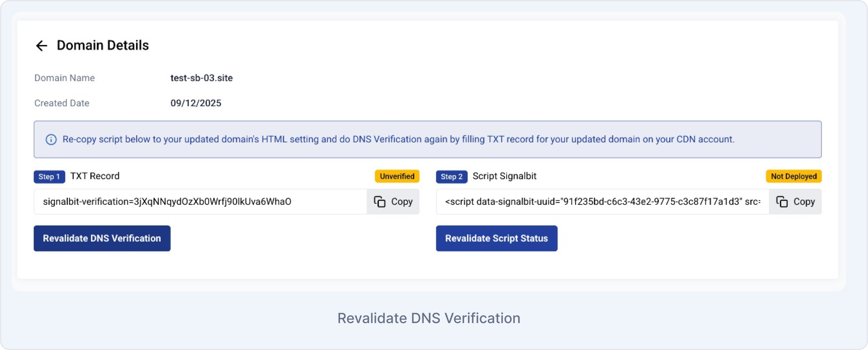Click the Not Deployed status badge

[x=794, y=176]
